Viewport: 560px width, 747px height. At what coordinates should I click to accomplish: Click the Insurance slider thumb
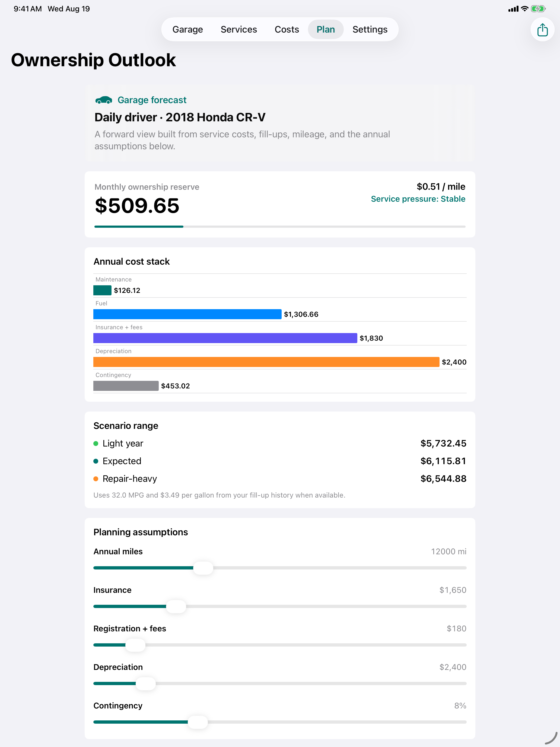coord(176,606)
